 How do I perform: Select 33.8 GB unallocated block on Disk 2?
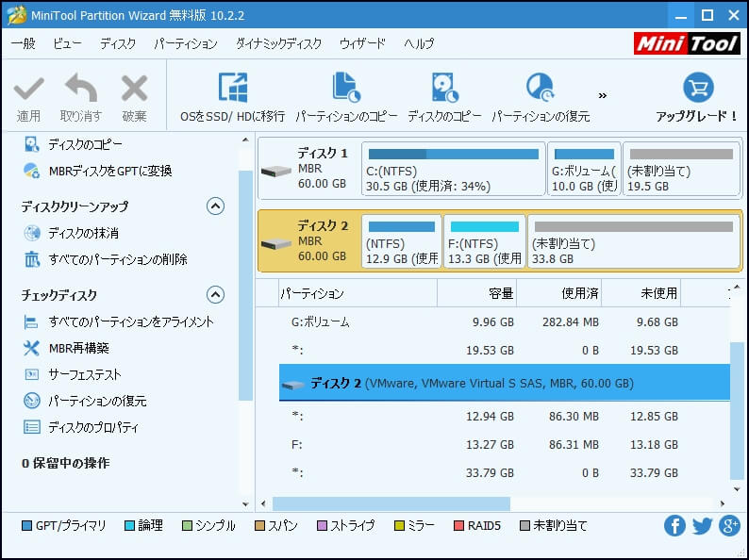click(x=634, y=241)
